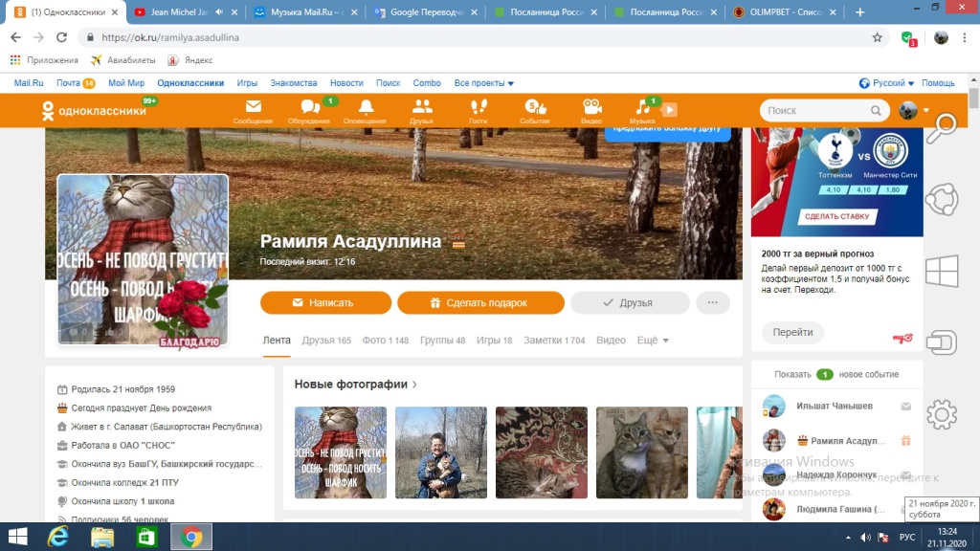Image resolution: width=980 pixels, height=551 pixels.
Task: Open the Помощь help link
Action: 938,83
